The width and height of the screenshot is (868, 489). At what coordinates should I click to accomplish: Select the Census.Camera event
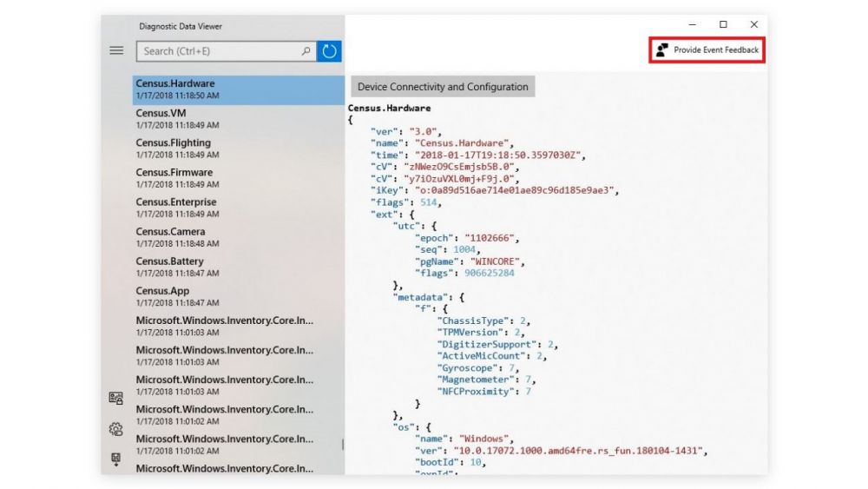pos(239,238)
